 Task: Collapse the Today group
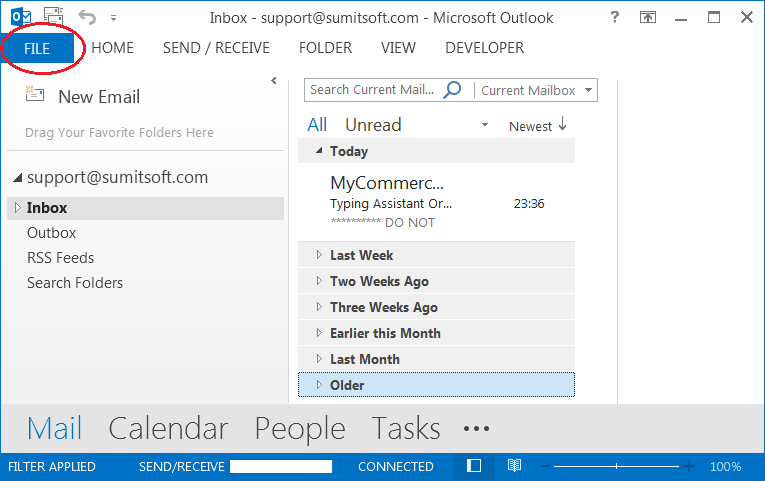coord(319,151)
